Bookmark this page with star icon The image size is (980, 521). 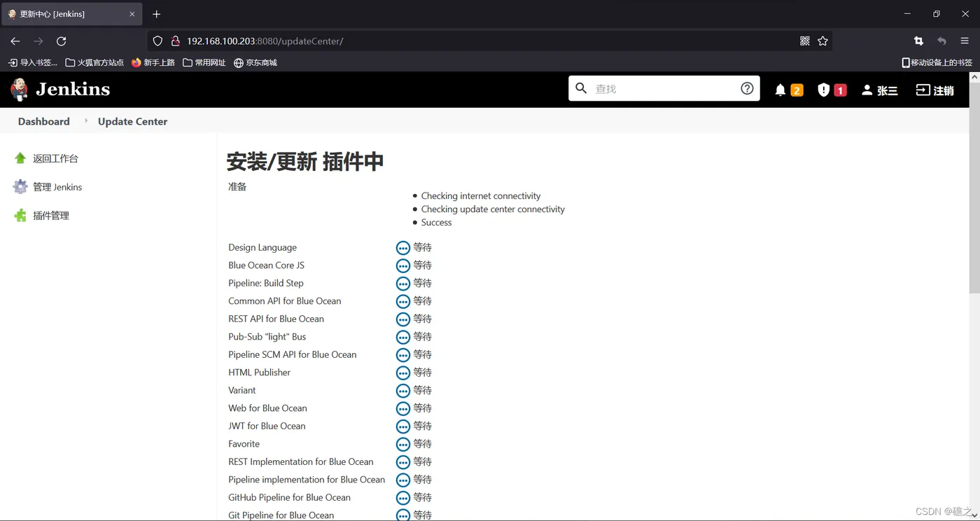coord(822,41)
